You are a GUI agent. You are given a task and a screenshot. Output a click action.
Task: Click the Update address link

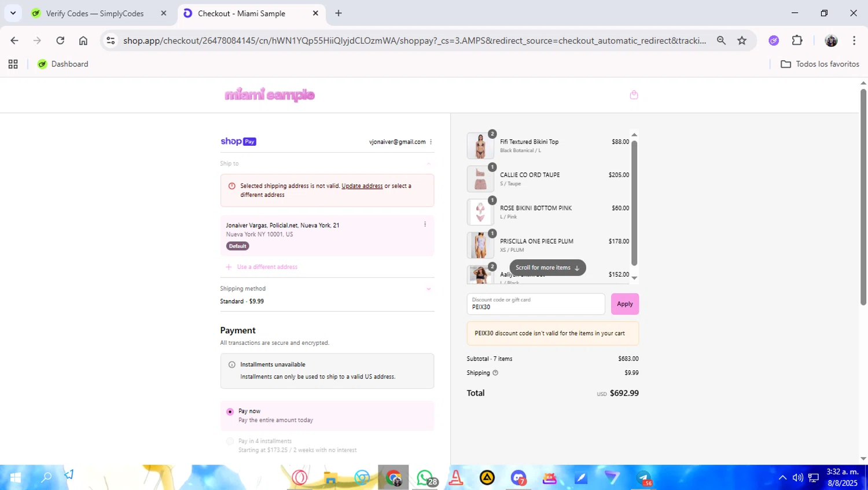[x=362, y=186]
